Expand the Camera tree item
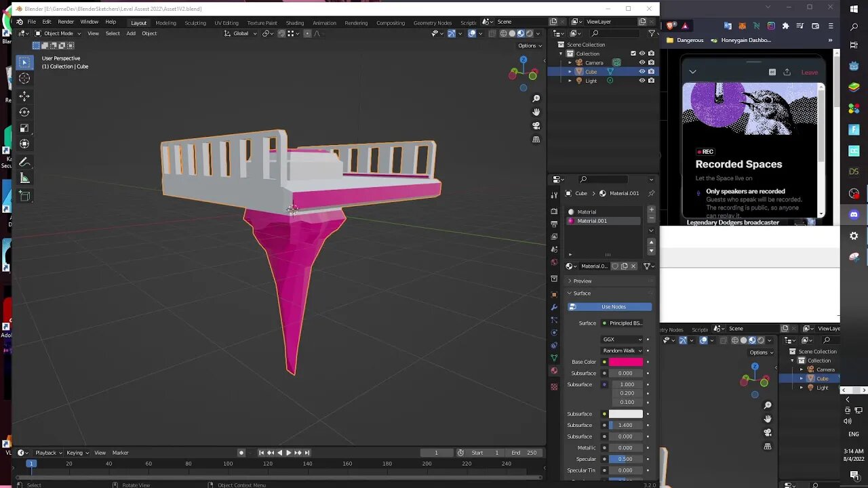The height and width of the screenshot is (488, 868). 570,62
